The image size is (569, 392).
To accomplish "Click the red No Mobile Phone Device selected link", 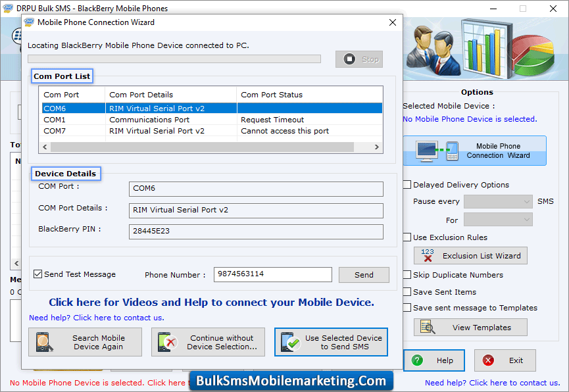I will [99, 383].
